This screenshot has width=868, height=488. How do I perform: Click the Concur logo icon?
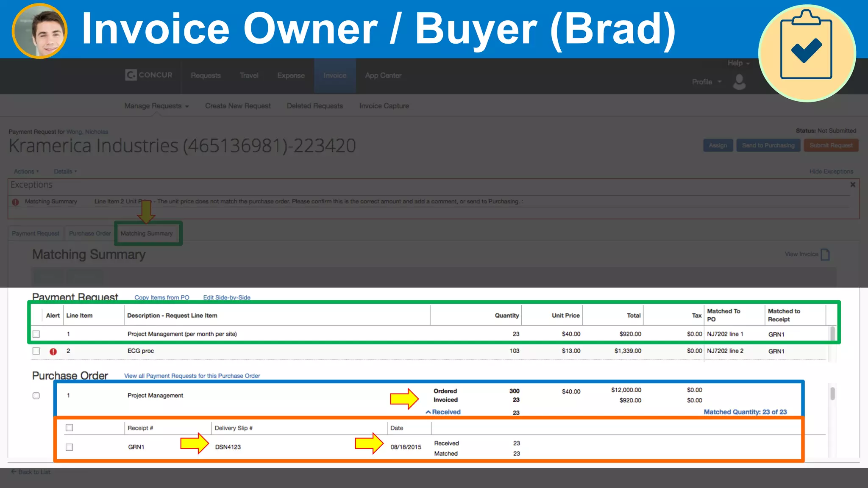[x=131, y=75]
